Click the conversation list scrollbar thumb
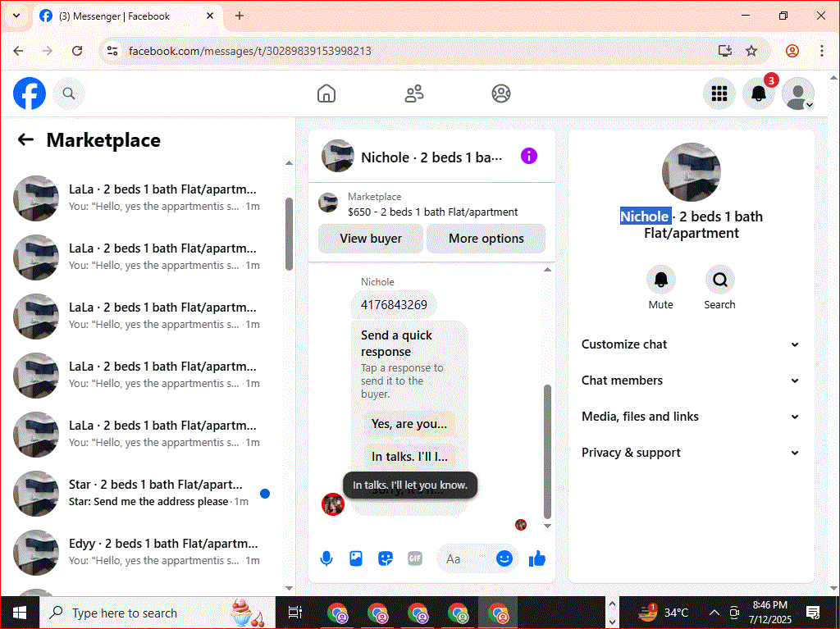 pyautogui.click(x=289, y=234)
